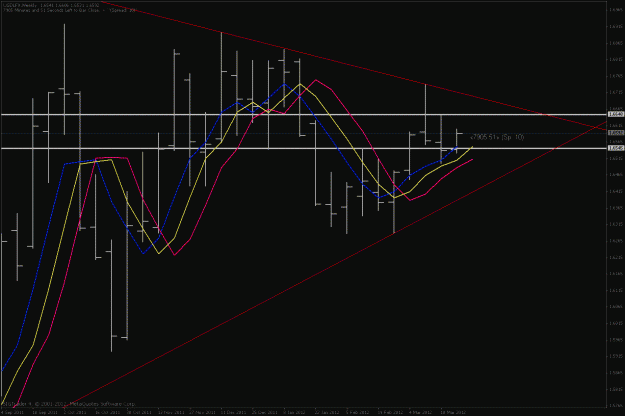This screenshot has height=416, width=625.
Task: Click the upper horizontal line price tag
Action: pyautogui.click(x=616, y=114)
